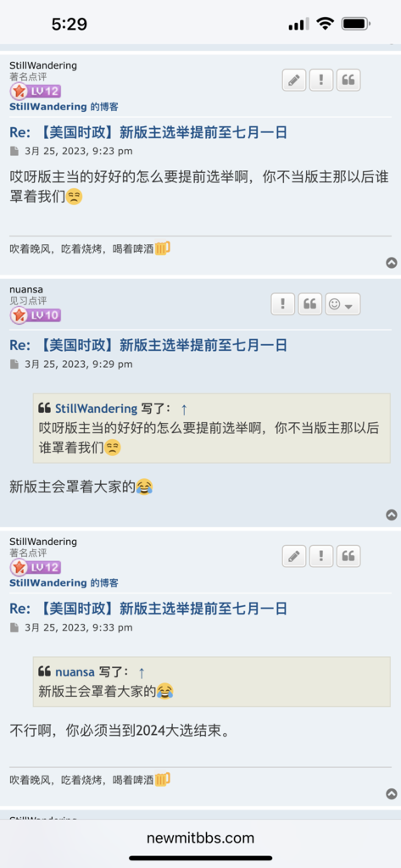Open post title link dated 9:23 pm

148,132
